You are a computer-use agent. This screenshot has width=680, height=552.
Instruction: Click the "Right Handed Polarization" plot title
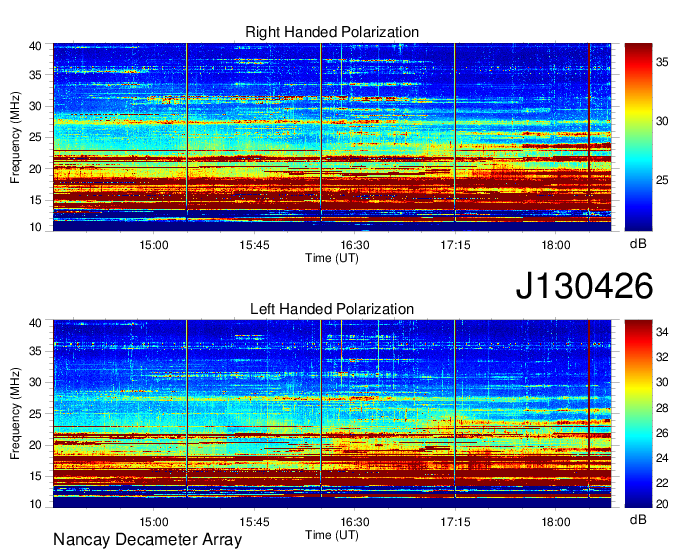click(x=332, y=32)
